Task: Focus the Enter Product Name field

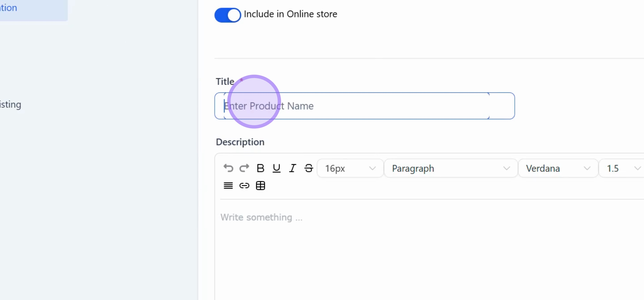Action: 364,106
